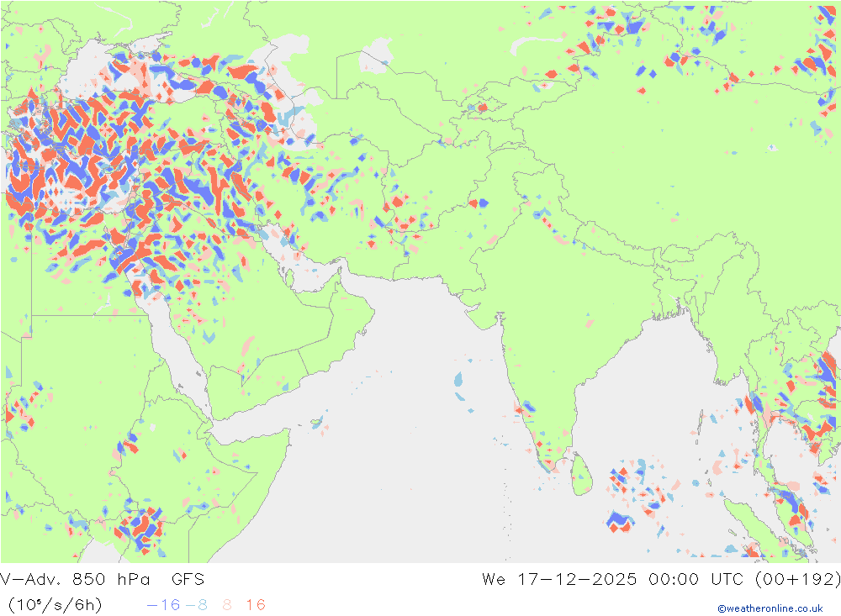
Task: Click the '00:00 UTC' time text
Action: point(696,580)
